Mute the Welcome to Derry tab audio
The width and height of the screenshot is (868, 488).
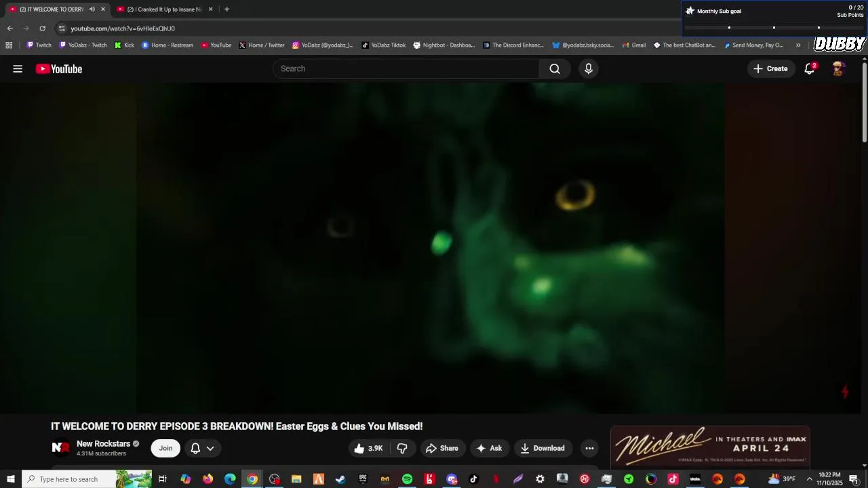pos(92,9)
